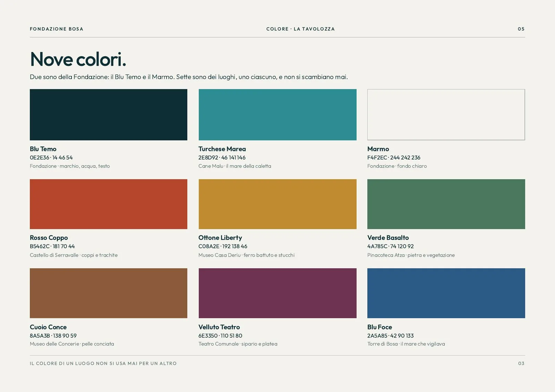555x392 pixels.
Task: Click the 'Turchese Marea' color name
Action: 222,149
